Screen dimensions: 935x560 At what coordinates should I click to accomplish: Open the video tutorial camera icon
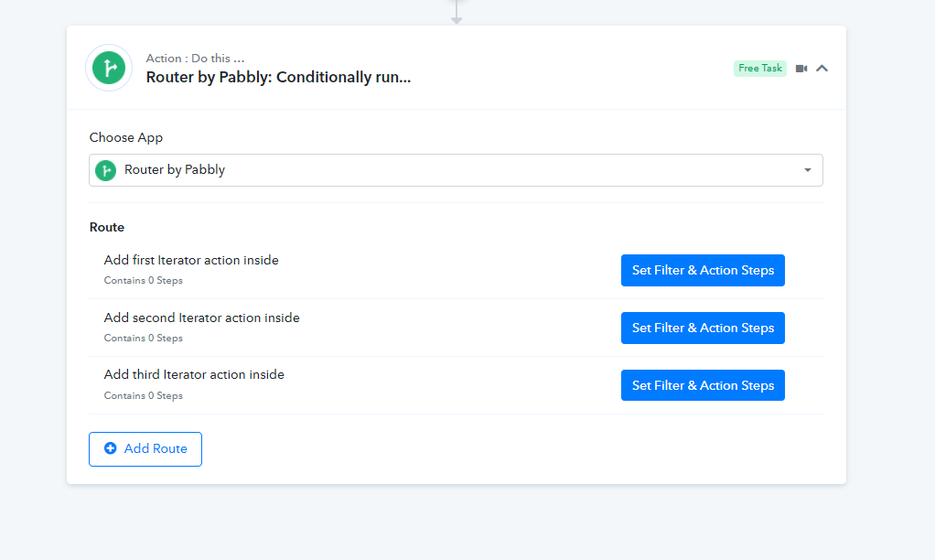pyautogui.click(x=801, y=69)
